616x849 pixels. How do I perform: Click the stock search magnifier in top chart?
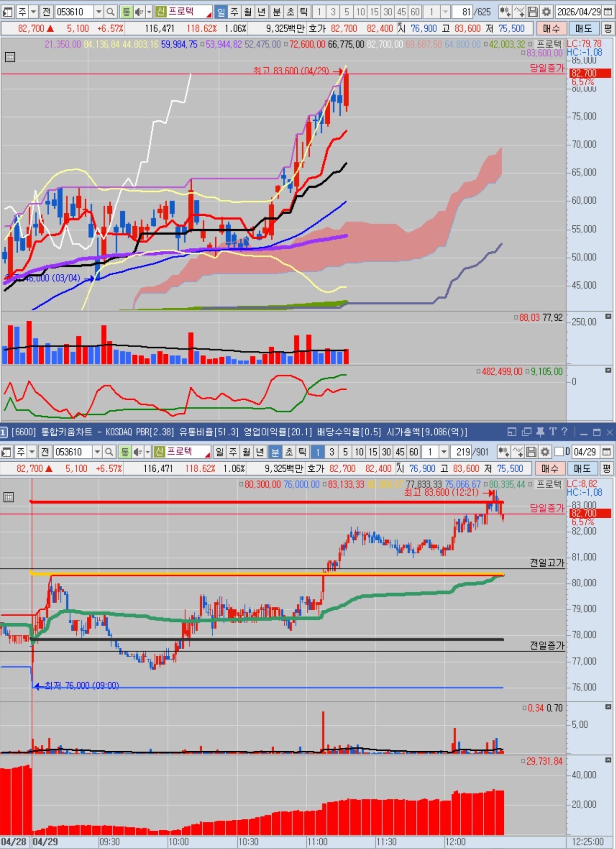[x=110, y=12]
